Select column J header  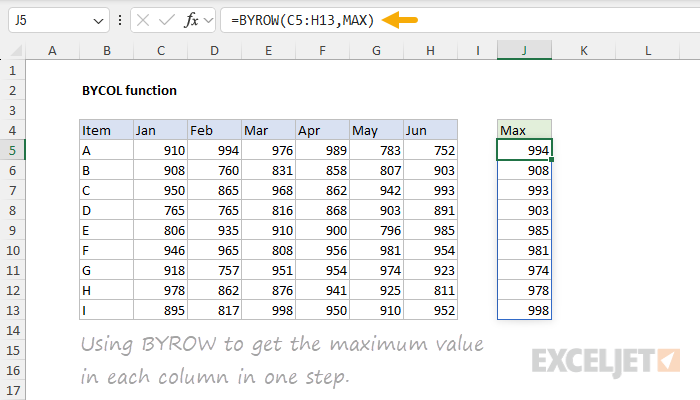point(525,50)
